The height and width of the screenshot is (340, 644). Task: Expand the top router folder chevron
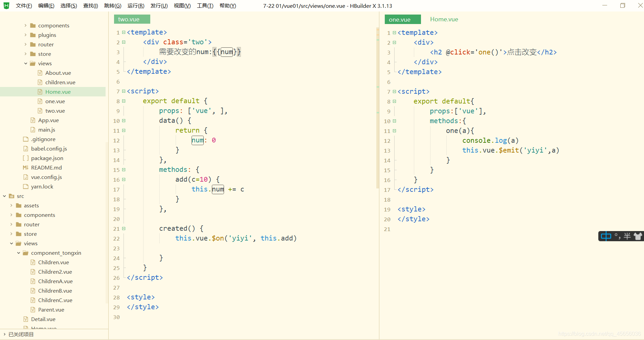(x=25, y=44)
